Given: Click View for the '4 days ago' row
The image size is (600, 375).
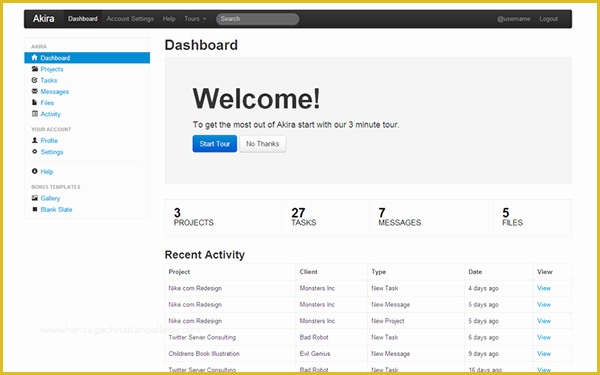Looking at the screenshot, I should tap(544, 288).
